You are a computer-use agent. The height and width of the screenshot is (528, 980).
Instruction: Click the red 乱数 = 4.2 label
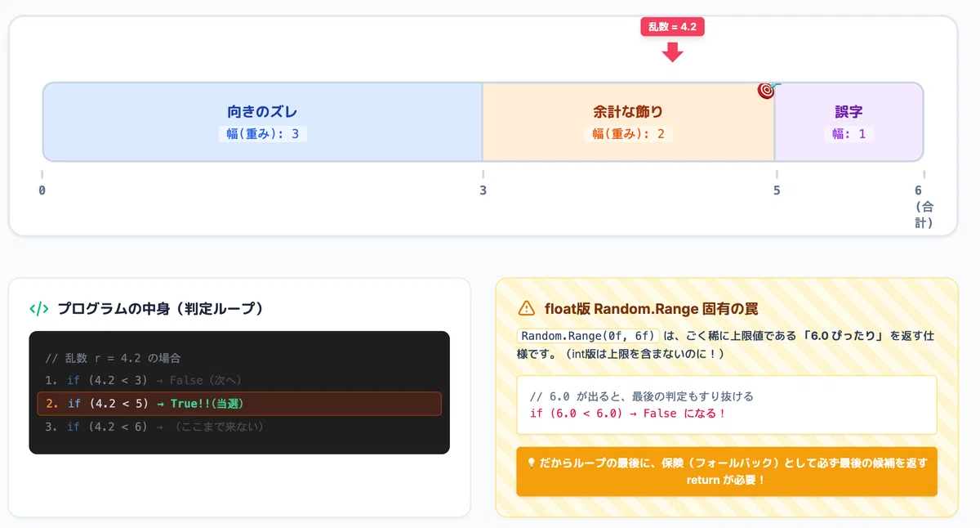point(672,27)
